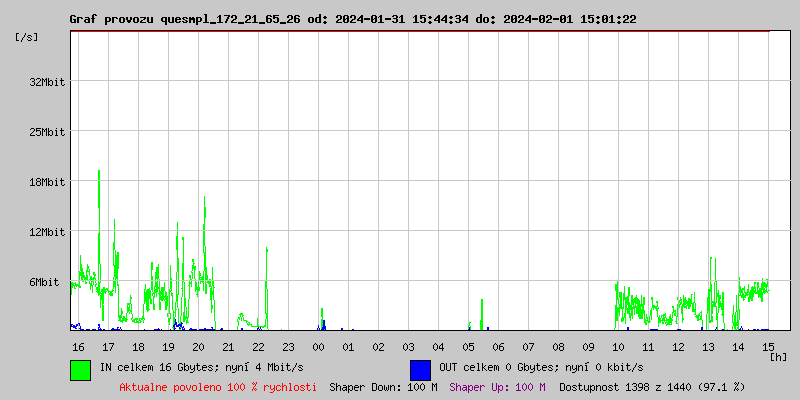Viewport: 800px width, 400px height.
Task: Click the 32Mbit y-axis label
Action: tap(48, 81)
